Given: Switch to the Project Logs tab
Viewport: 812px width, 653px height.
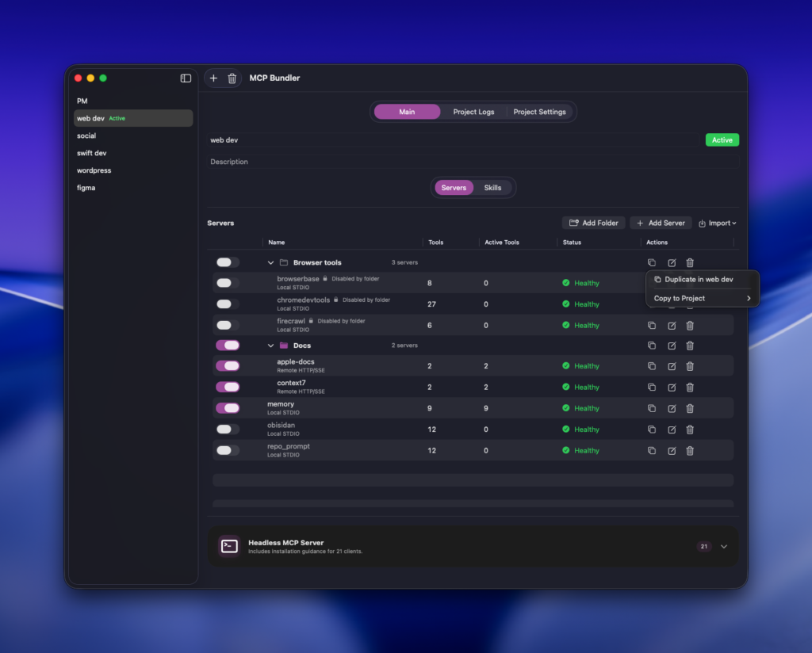Looking at the screenshot, I should click(473, 112).
